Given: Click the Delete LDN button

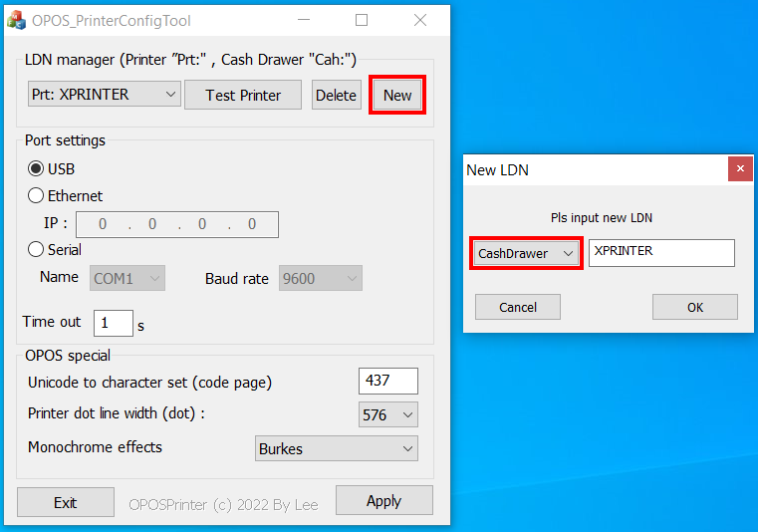Looking at the screenshot, I should pyautogui.click(x=336, y=96).
